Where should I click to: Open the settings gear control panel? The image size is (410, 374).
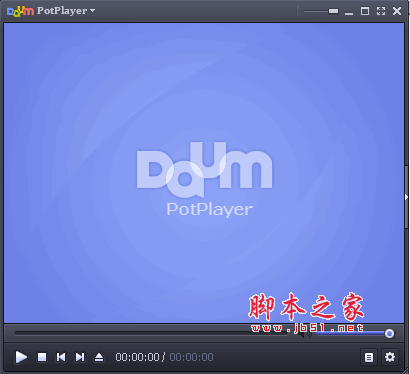(x=390, y=357)
